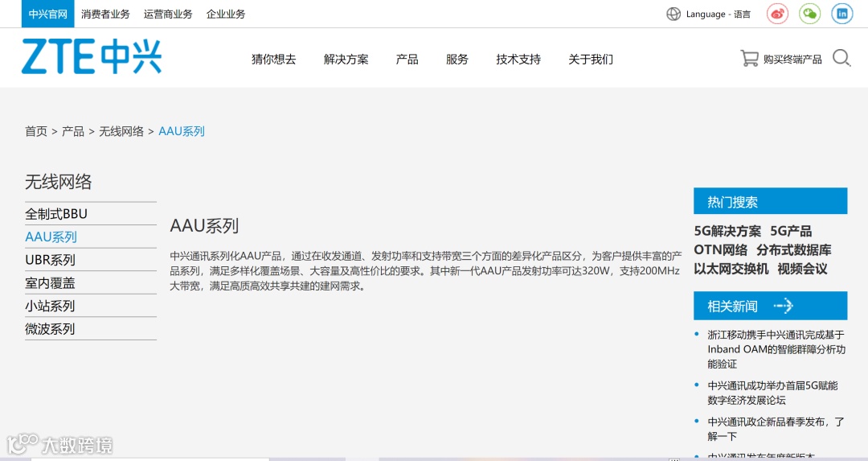Switch to 运营商业务 tab

point(168,14)
